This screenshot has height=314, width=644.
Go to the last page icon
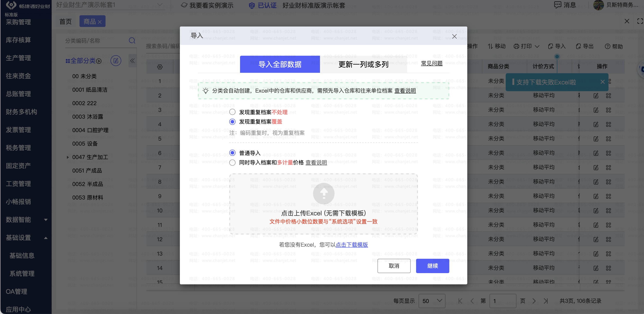(546, 301)
